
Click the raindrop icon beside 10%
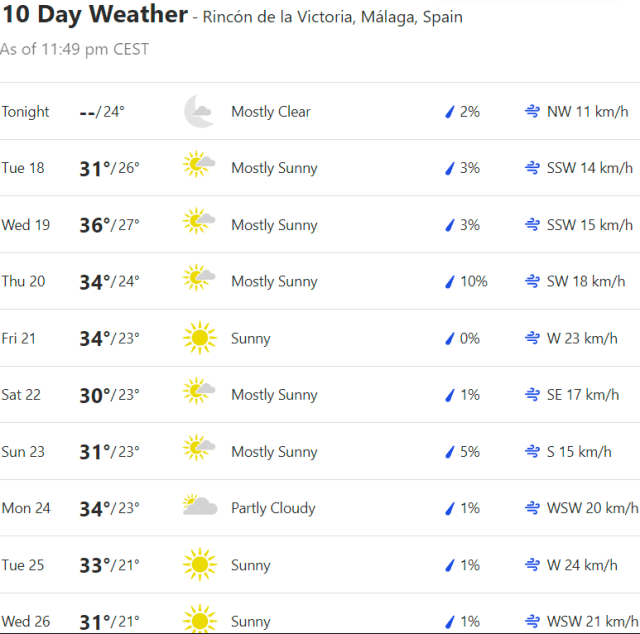449,282
